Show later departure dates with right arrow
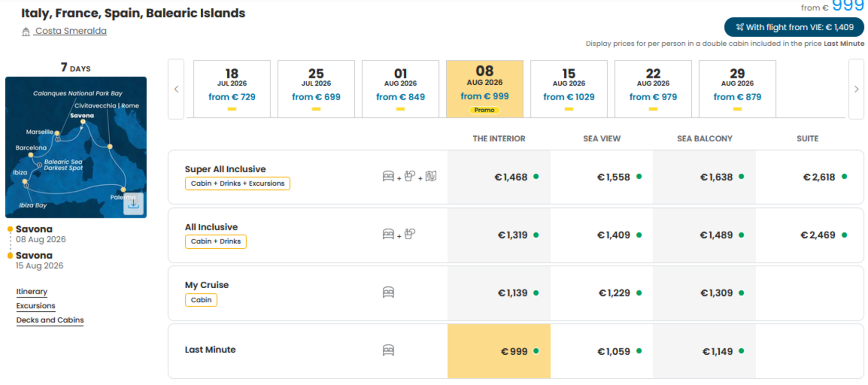The height and width of the screenshot is (385, 868). [x=856, y=89]
